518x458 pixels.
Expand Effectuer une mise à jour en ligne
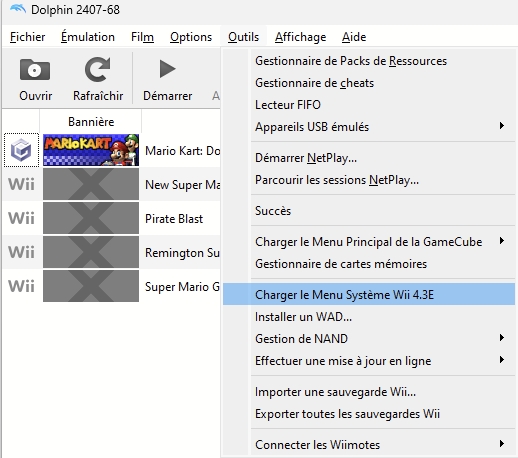(x=369, y=361)
